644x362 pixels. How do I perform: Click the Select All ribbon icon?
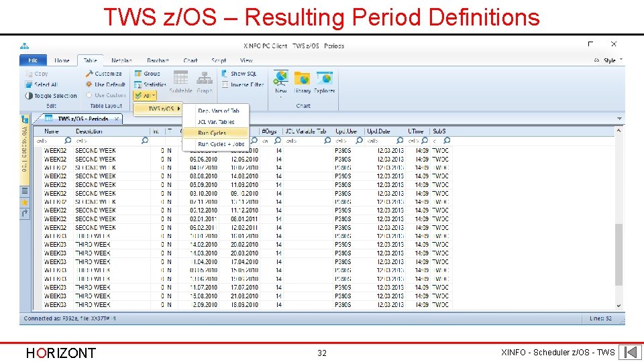(29, 84)
